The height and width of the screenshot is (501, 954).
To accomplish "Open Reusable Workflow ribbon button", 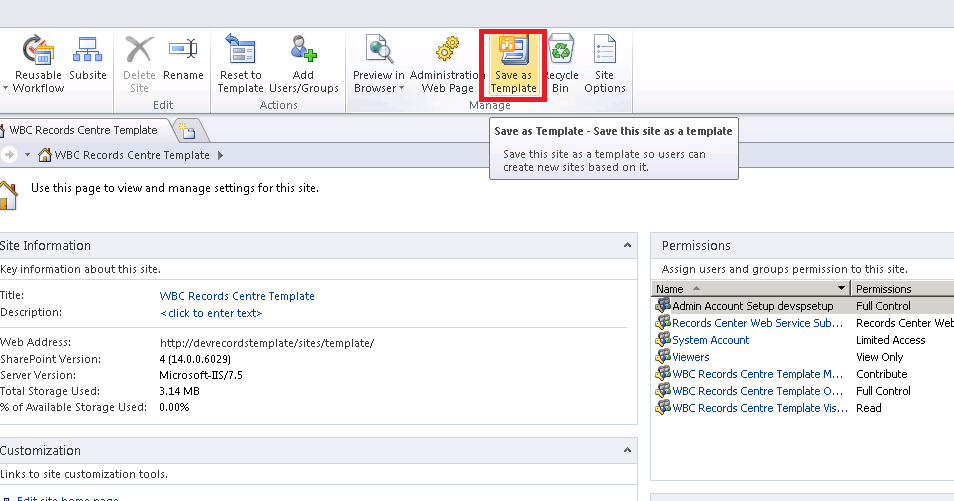I will pos(38,64).
